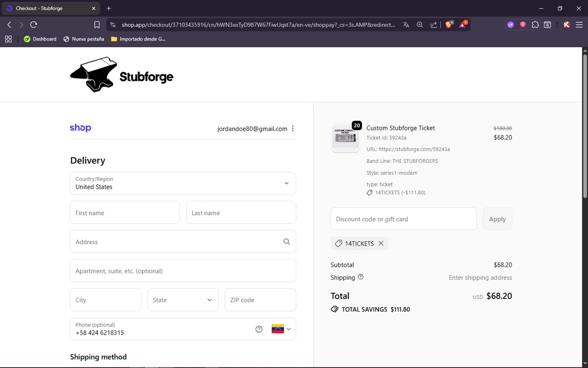Click the Ticket Id: 59243a text
The height and width of the screenshot is (368, 588).
pyautogui.click(x=386, y=138)
